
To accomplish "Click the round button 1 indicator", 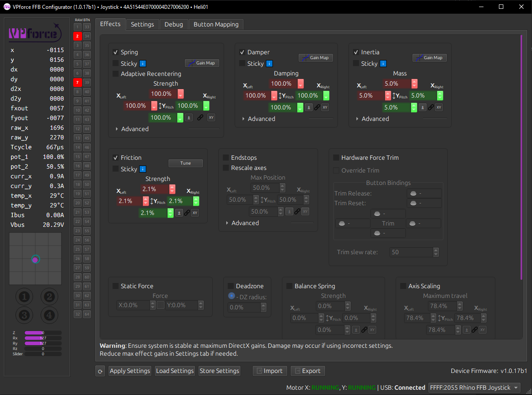I will tap(24, 297).
